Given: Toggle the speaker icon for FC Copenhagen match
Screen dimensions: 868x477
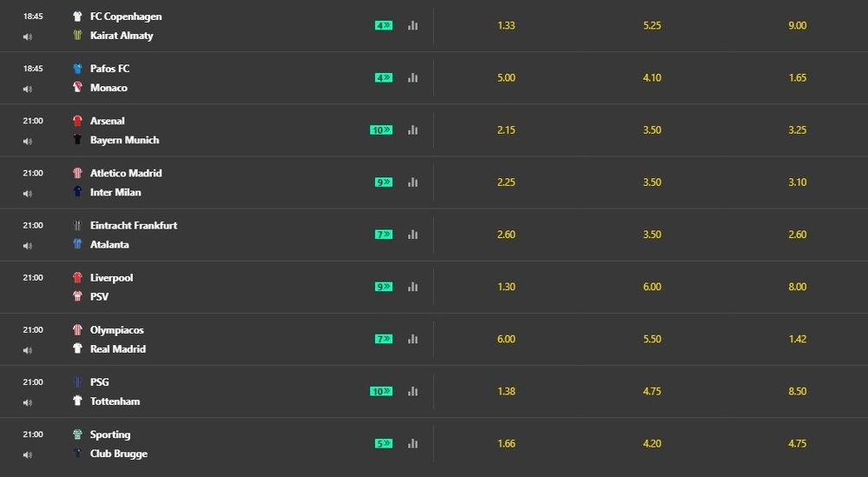Looking at the screenshot, I should (28, 36).
